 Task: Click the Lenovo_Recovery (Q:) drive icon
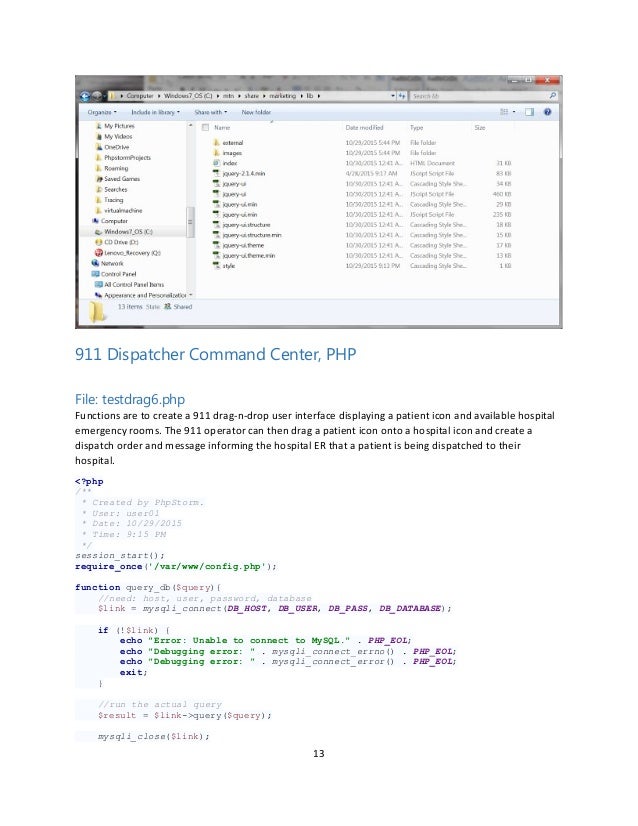(x=99, y=253)
